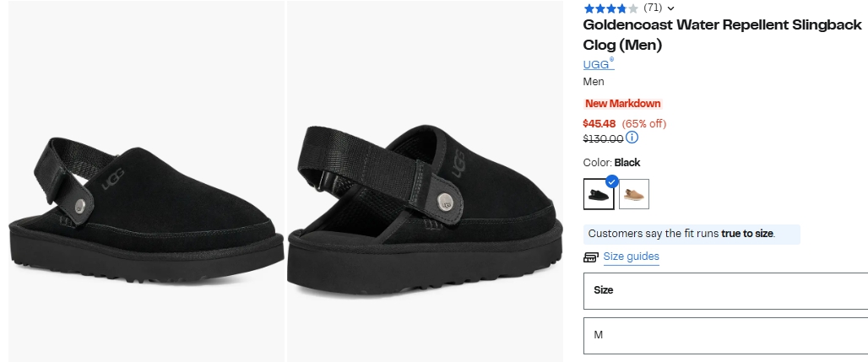Click the Goldencoast Slingback Clog product title
The image size is (868, 362).
pos(722,35)
